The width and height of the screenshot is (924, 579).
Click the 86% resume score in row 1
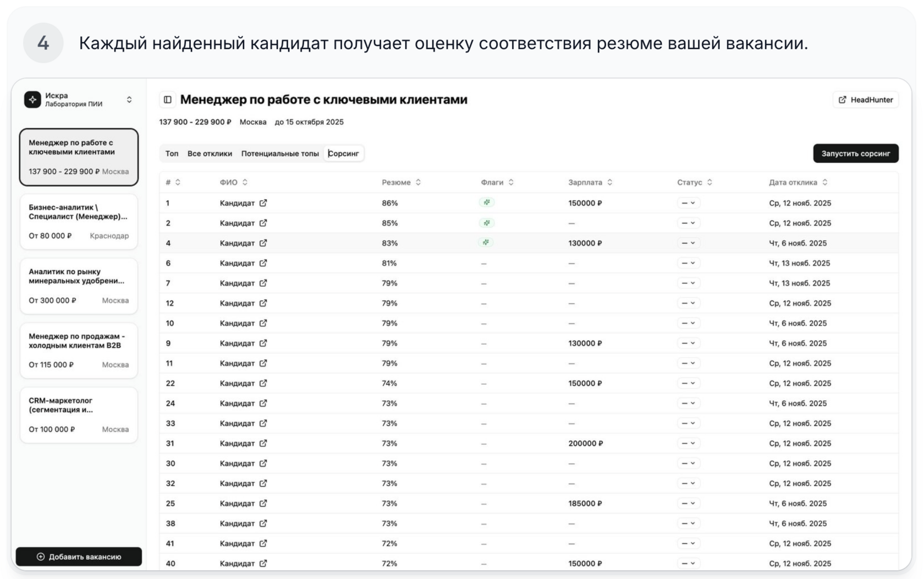pyautogui.click(x=390, y=203)
